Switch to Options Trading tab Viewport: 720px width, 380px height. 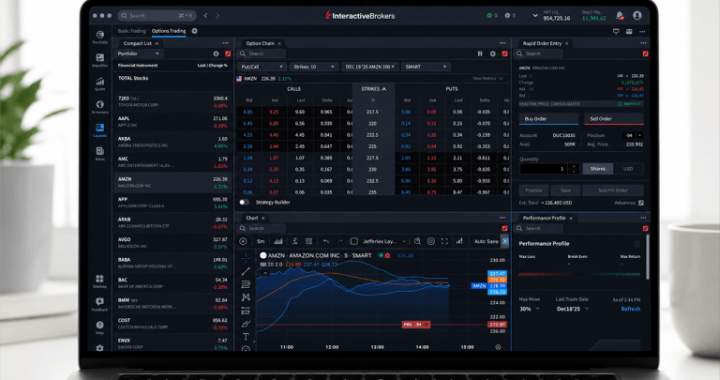tap(169, 31)
